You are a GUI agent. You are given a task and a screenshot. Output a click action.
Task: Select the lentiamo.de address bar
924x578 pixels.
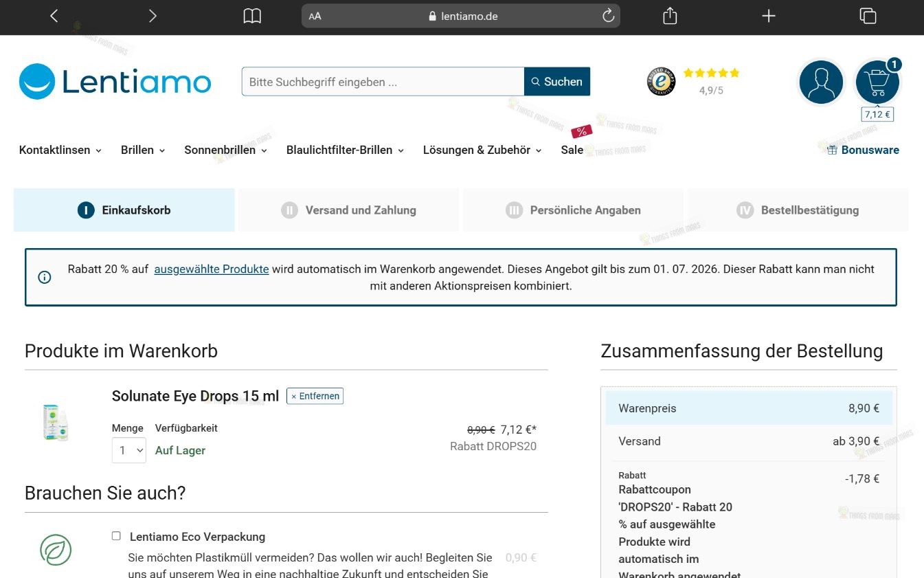click(461, 16)
